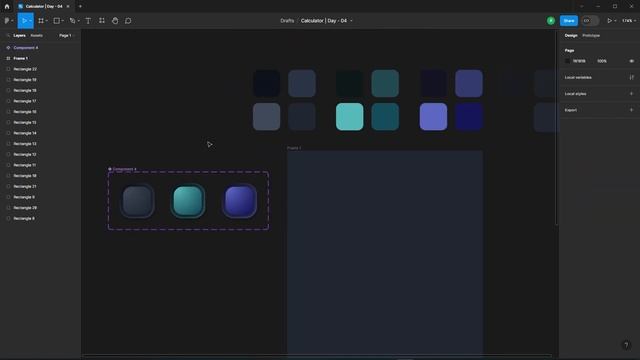Go to the Figma home icon
The width and height of the screenshot is (640, 360).
7,7
